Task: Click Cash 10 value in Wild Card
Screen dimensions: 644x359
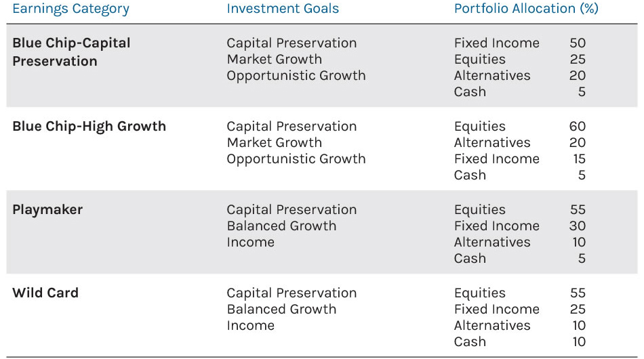Action: pyautogui.click(x=578, y=341)
